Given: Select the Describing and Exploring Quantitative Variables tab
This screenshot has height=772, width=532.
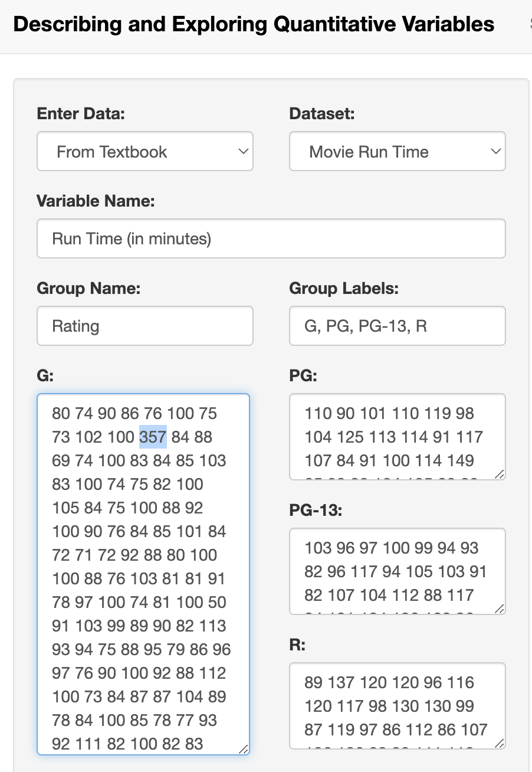Looking at the screenshot, I should tap(254, 24).
